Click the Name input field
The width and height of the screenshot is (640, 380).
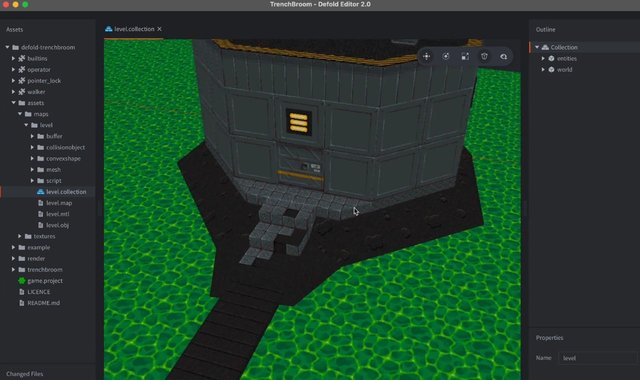[x=597, y=358]
